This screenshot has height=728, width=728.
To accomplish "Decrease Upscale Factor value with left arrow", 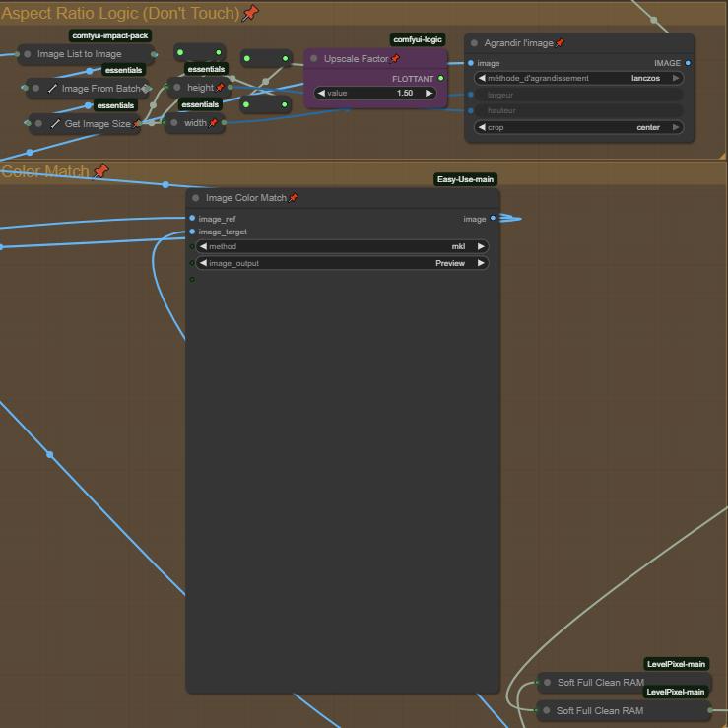I will pyautogui.click(x=321, y=93).
